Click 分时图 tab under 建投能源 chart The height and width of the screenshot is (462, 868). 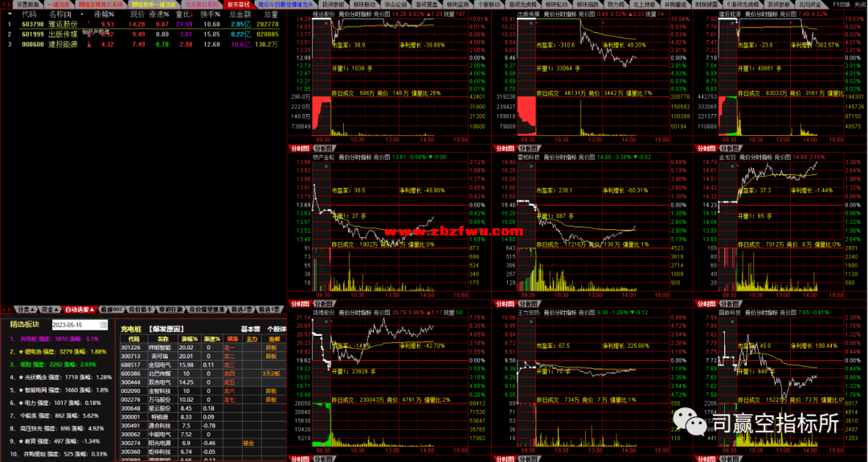[x=706, y=149]
